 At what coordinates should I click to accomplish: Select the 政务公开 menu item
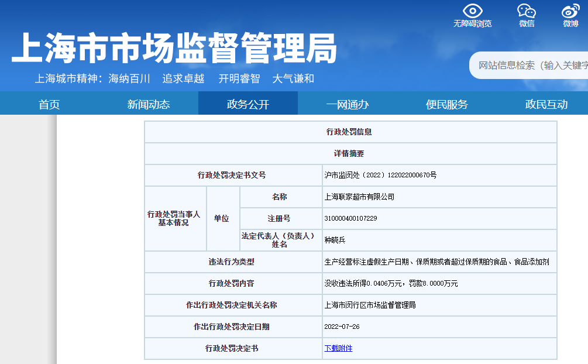point(248,104)
